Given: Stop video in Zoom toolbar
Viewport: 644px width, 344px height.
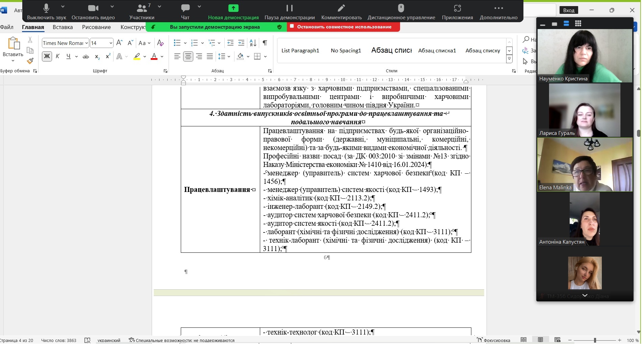Looking at the screenshot, I should click(93, 11).
